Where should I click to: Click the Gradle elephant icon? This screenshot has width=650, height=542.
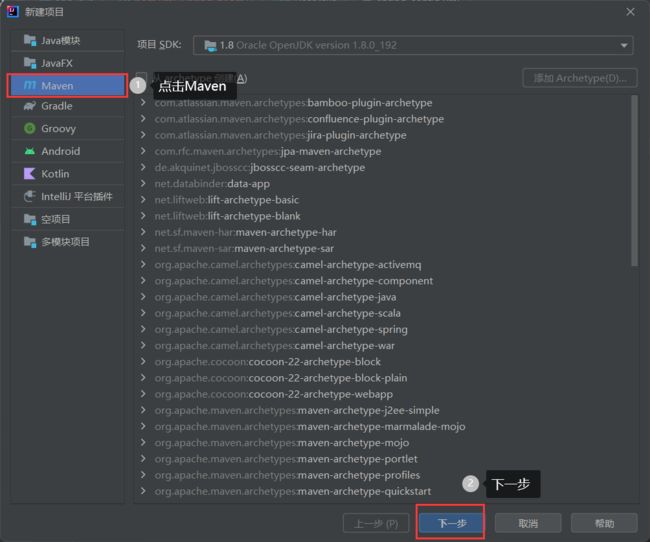coord(30,106)
